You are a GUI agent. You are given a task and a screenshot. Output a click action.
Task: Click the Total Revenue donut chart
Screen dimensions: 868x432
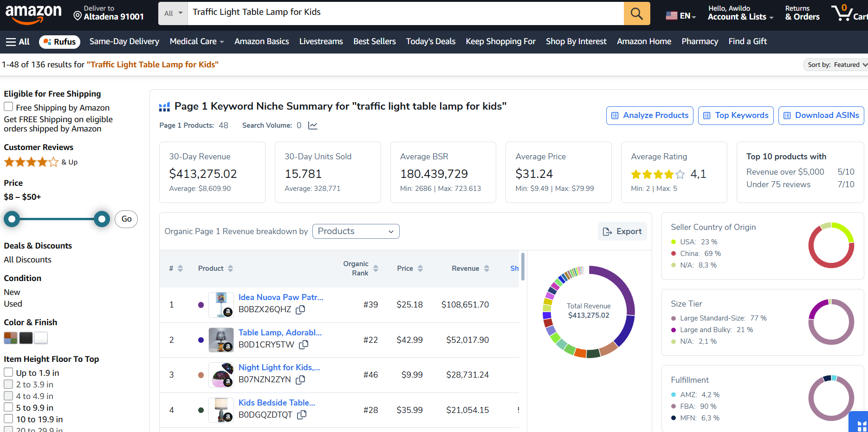(589, 312)
